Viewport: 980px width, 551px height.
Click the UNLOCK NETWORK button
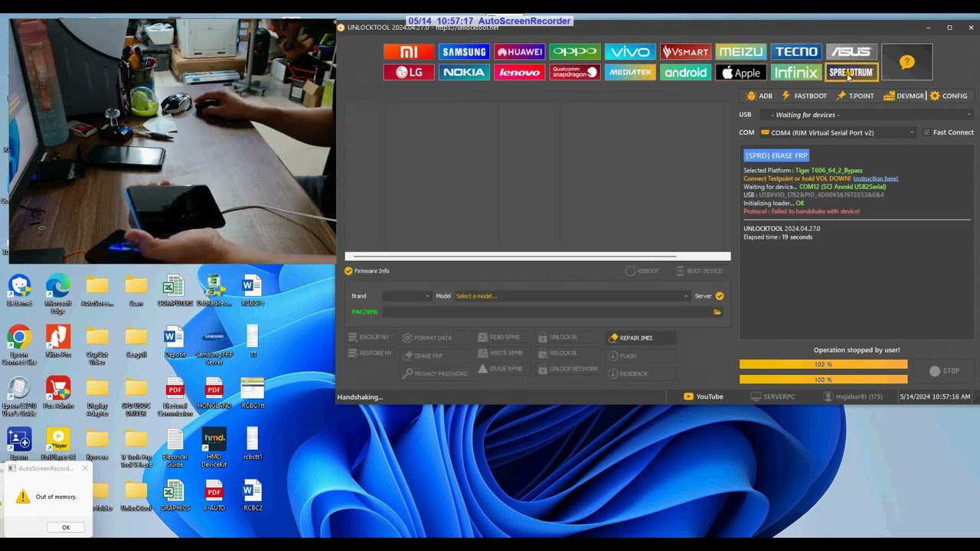pos(568,369)
